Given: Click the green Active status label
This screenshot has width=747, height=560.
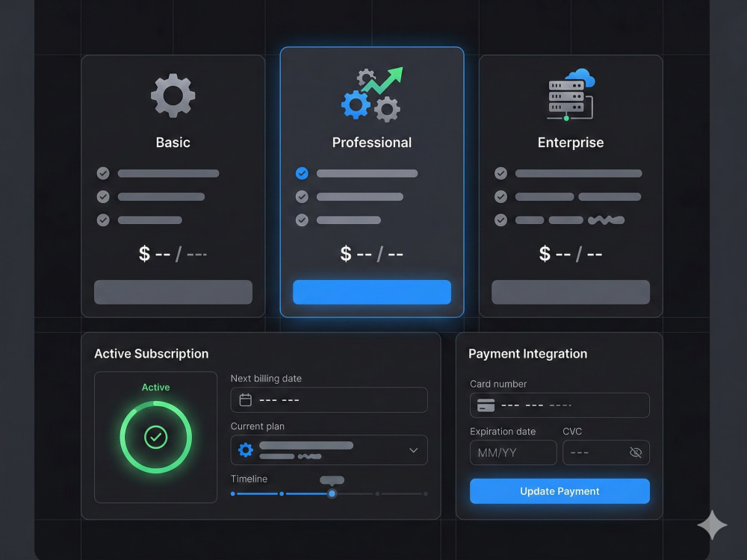Looking at the screenshot, I should [156, 387].
